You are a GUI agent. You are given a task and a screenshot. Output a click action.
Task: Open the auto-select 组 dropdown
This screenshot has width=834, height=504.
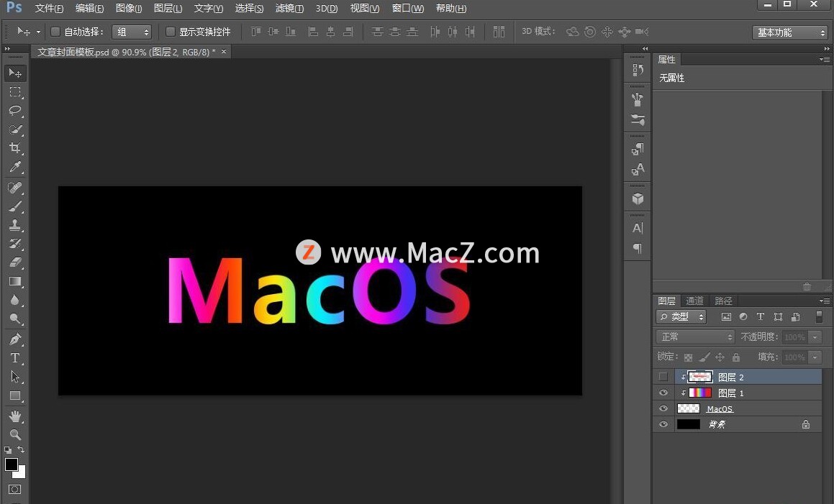coord(132,32)
